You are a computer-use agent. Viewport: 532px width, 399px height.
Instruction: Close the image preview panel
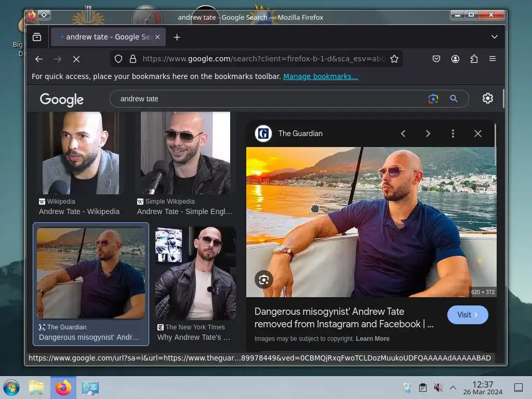pyautogui.click(x=478, y=134)
